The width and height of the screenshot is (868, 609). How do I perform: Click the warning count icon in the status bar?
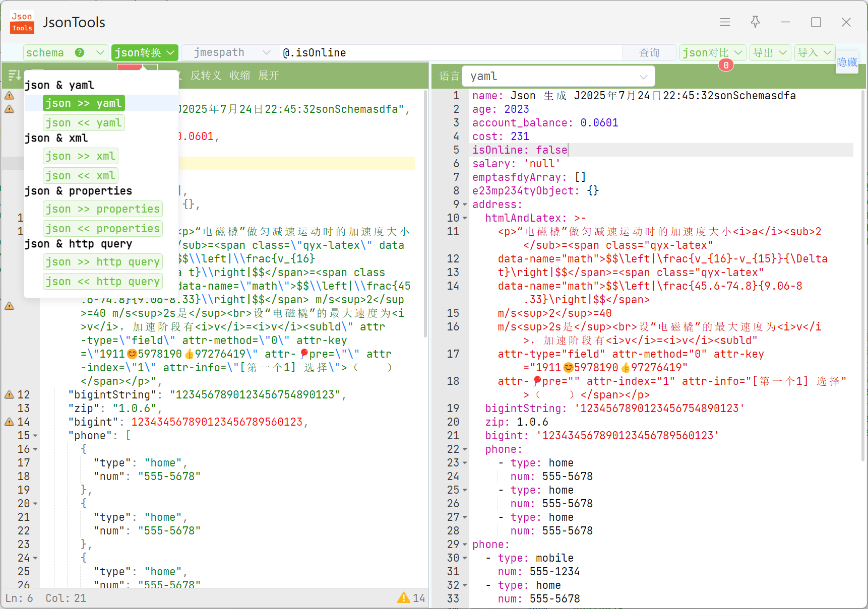point(403,597)
